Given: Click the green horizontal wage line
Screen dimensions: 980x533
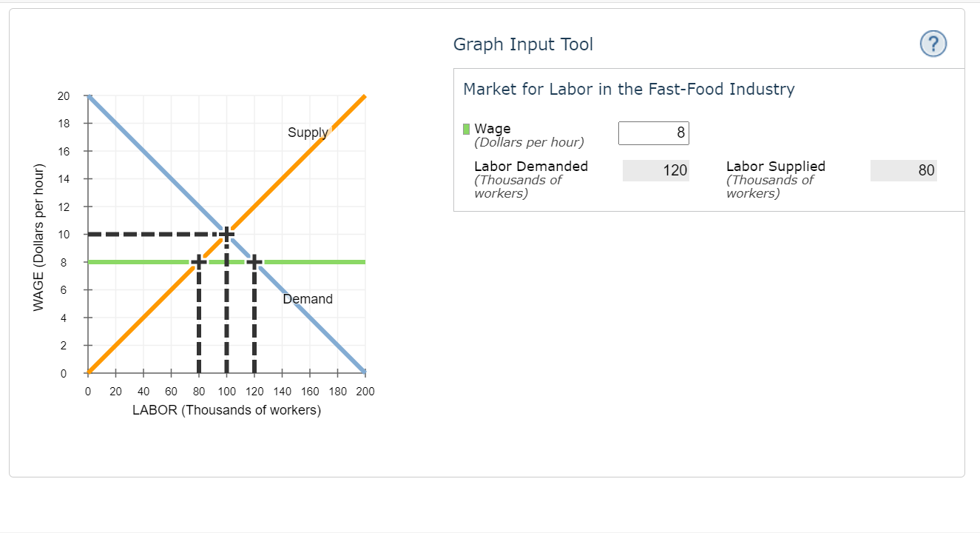Looking at the screenshot, I should click(x=148, y=261).
